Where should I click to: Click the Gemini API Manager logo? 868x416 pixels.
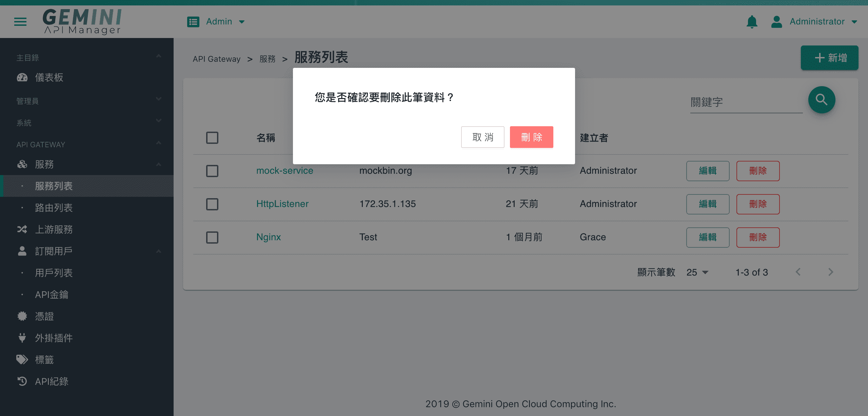82,21
